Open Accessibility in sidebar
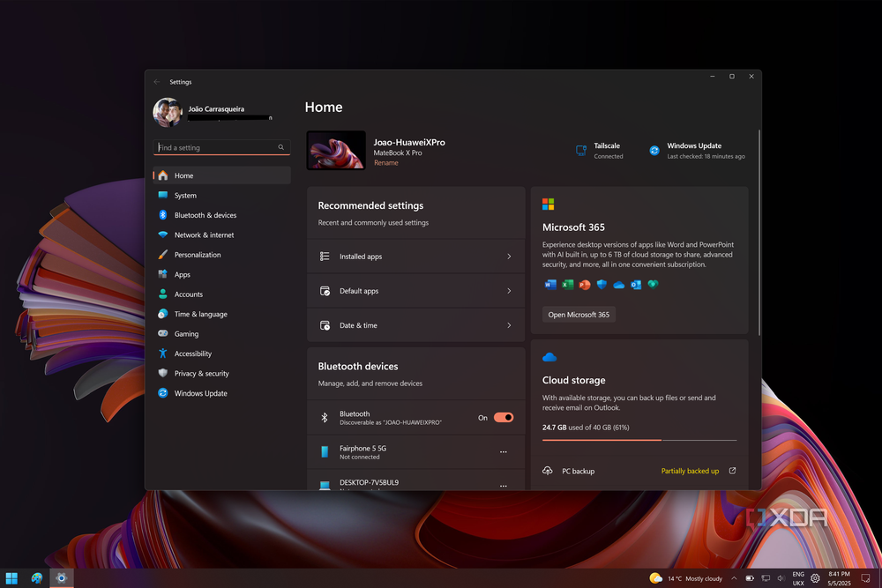The image size is (882, 588). click(221, 354)
